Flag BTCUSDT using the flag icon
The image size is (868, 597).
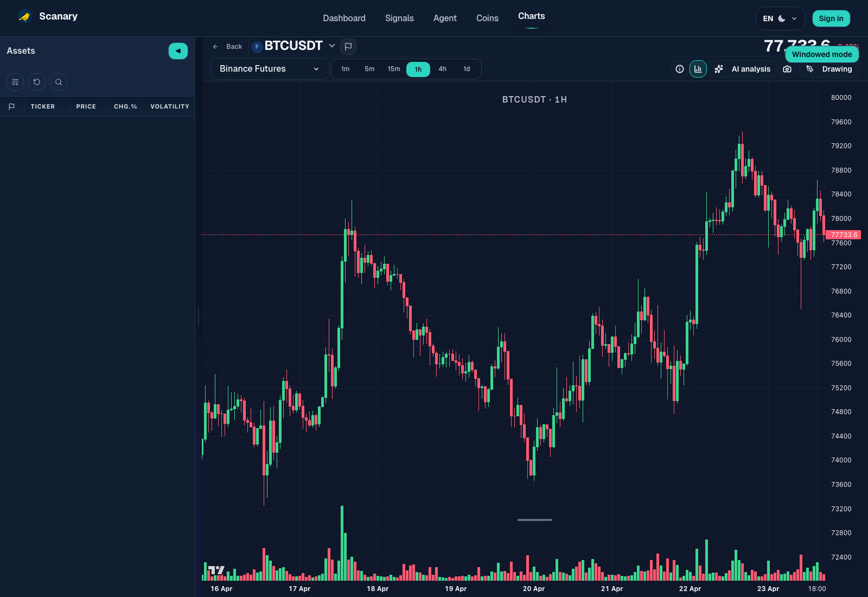(x=348, y=47)
